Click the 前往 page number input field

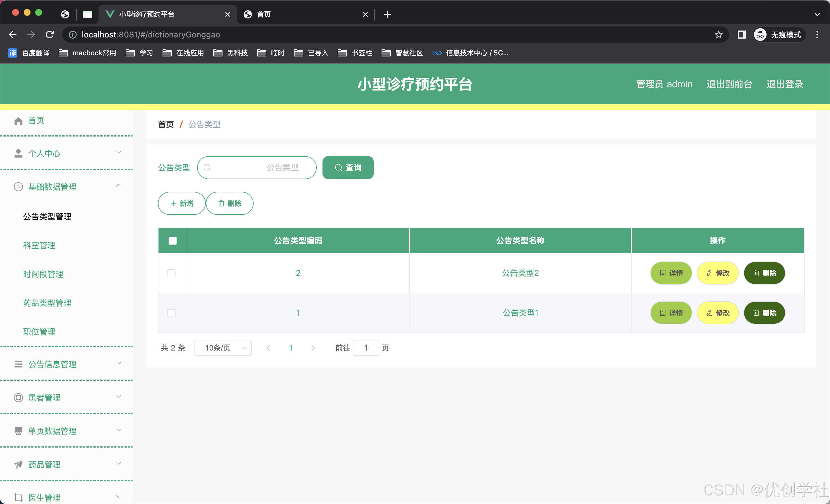point(365,348)
